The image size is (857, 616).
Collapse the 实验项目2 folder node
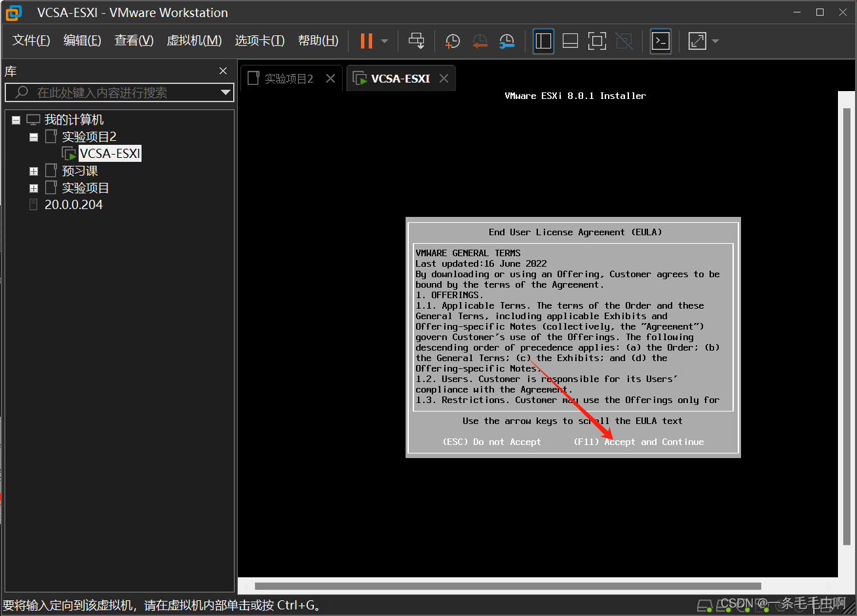coord(34,137)
